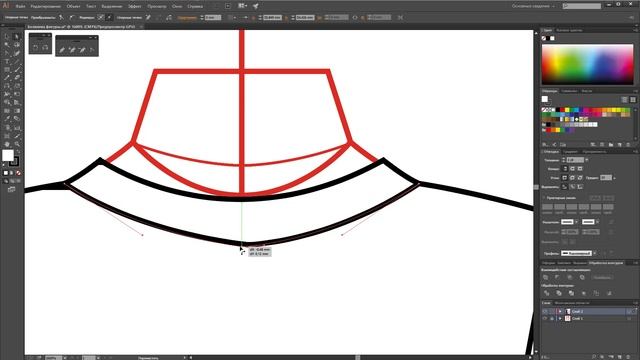Click the Y coordinate field in control bar

[305, 18]
